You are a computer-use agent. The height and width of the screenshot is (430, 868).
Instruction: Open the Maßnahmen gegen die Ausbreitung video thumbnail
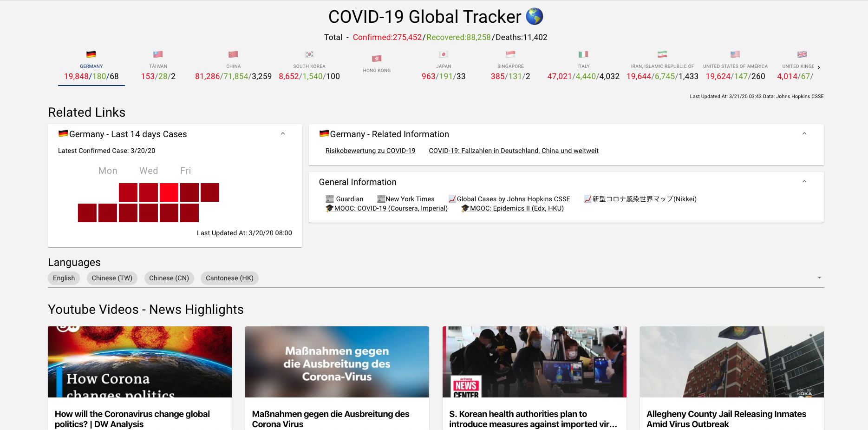(x=337, y=362)
